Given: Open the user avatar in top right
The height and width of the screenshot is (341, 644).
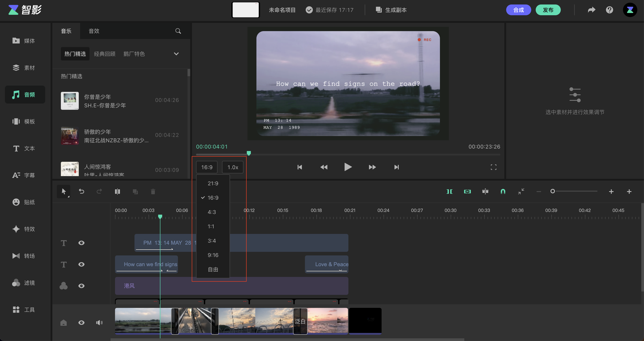Looking at the screenshot, I should click(630, 10).
